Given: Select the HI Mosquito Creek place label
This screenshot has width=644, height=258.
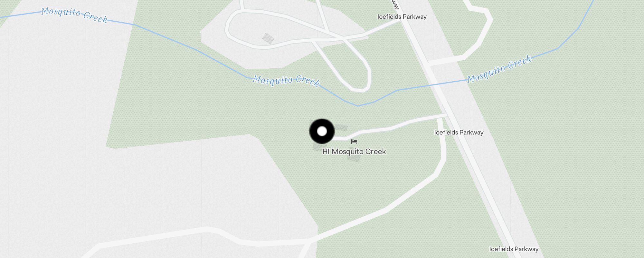Looking at the screenshot, I should pos(354,152).
